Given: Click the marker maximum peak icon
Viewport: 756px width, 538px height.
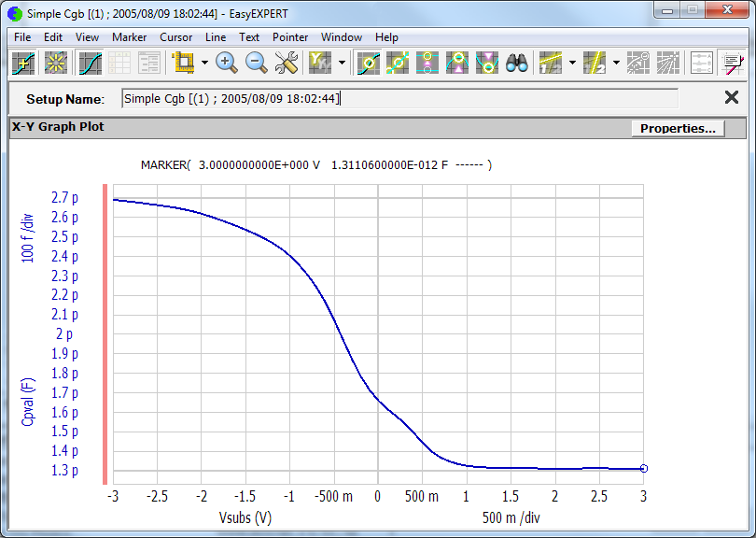Looking at the screenshot, I should 457,64.
